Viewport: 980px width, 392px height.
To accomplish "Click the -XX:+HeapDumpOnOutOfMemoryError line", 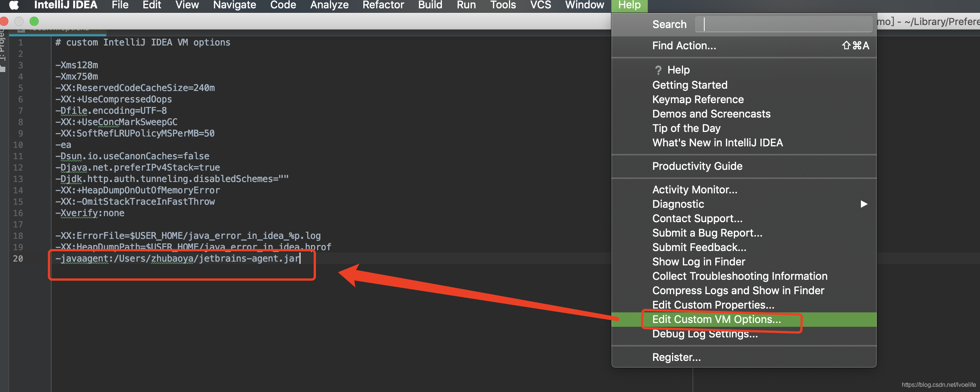I will click(x=138, y=190).
